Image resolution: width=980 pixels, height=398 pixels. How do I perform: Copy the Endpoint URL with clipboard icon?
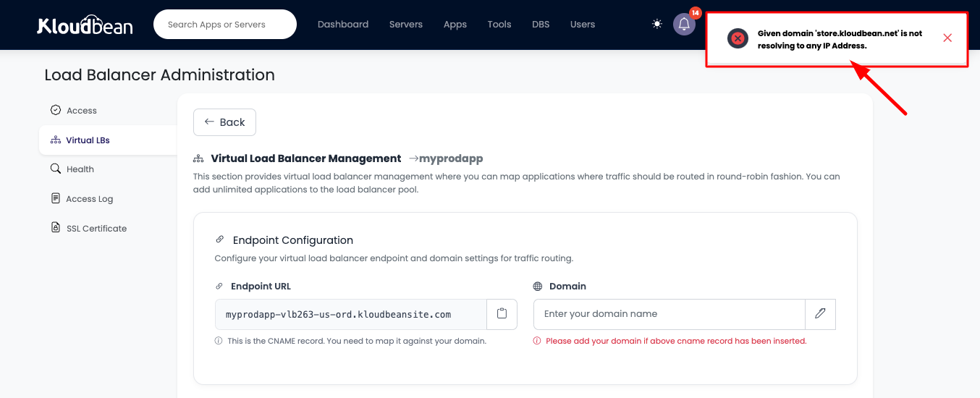tap(502, 314)
